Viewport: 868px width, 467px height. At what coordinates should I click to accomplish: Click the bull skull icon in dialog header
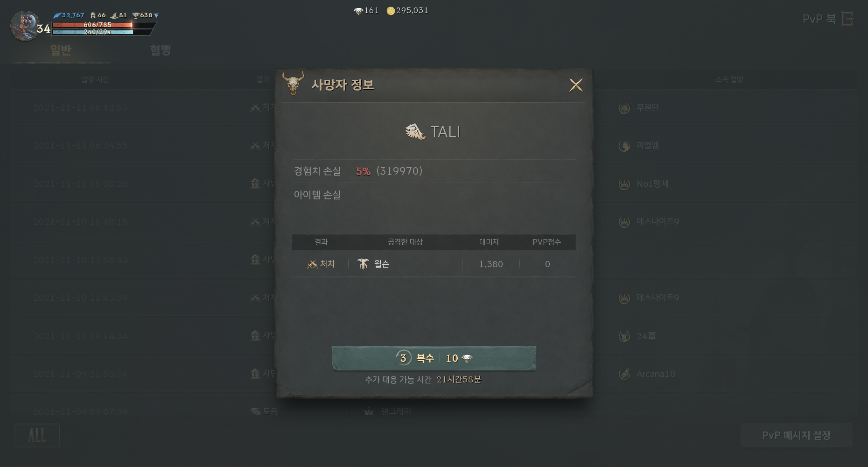pos(293,83)
